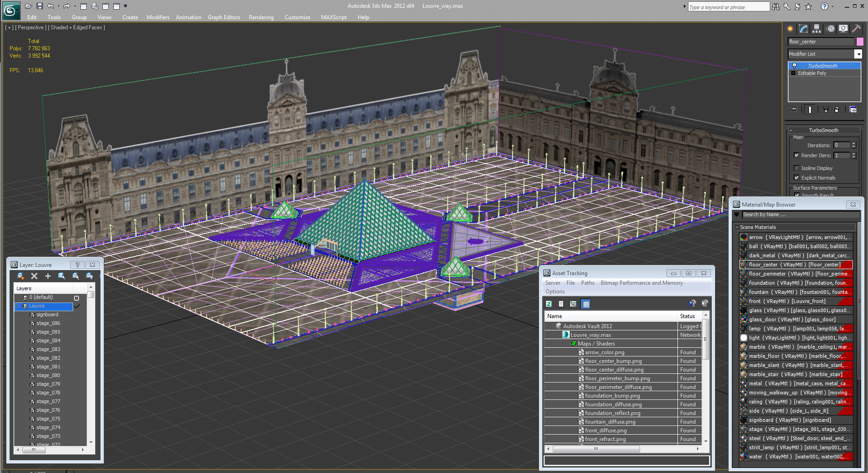The height and width of the screenshot is (473, 868).
Task: Enable Isoline Display checkbox
Action: coord(797,168)
